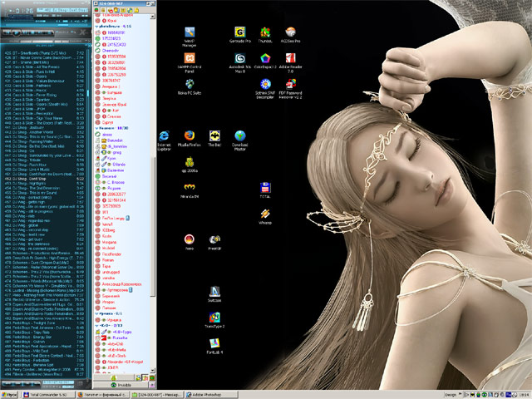Select the Autodesk 3ds Max 8 icon
This screenshot has height=399, width=532.
tap(240, 63)
